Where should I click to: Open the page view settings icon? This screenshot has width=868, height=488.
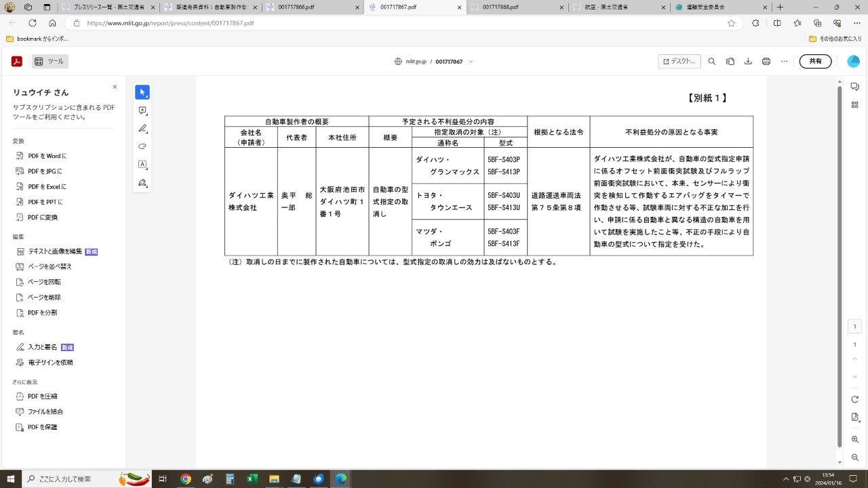coord(730,62)
